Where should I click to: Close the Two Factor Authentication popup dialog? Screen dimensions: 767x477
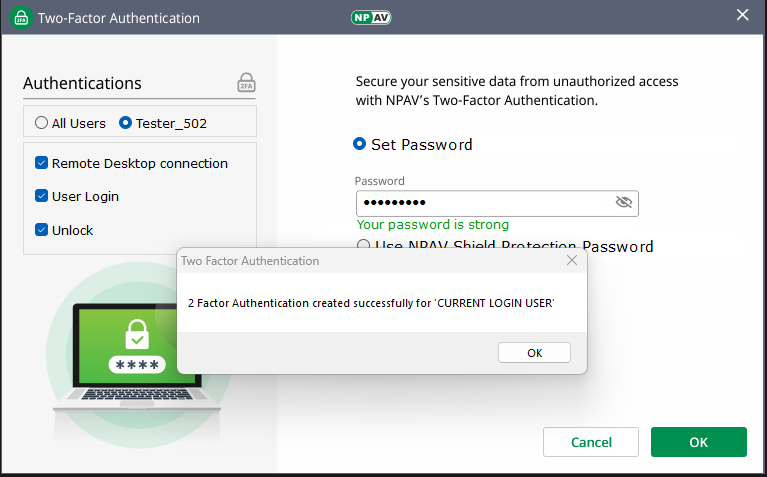[572, 260]
